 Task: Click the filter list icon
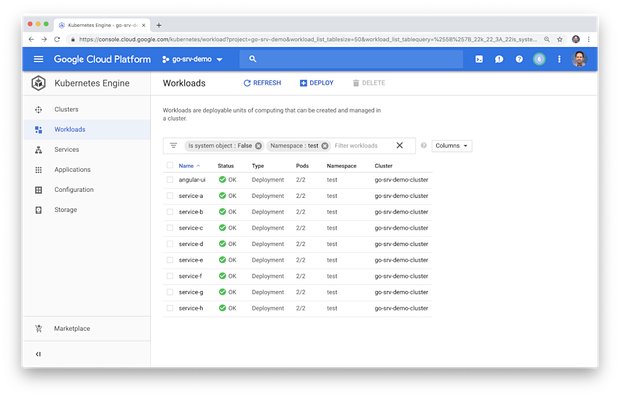pyautogui.click(x=173, y=146)
